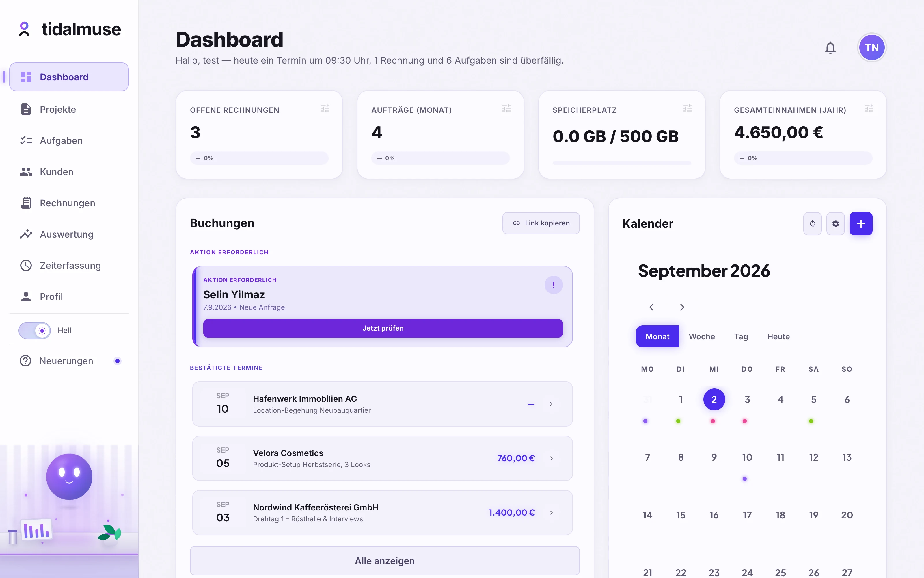This screenshot has height=578, width=924.
Task: Open Kunden in sidebar
Action: 69,172
